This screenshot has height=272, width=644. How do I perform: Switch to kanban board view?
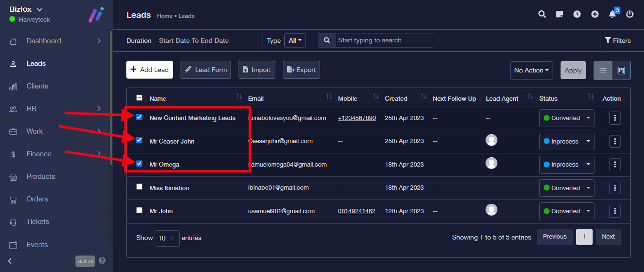[621, 71]
